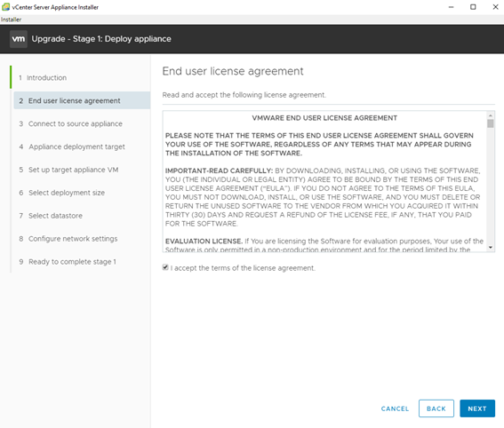
Task: Click the vCenter installer title bar icon
Action: coord(5,7)
